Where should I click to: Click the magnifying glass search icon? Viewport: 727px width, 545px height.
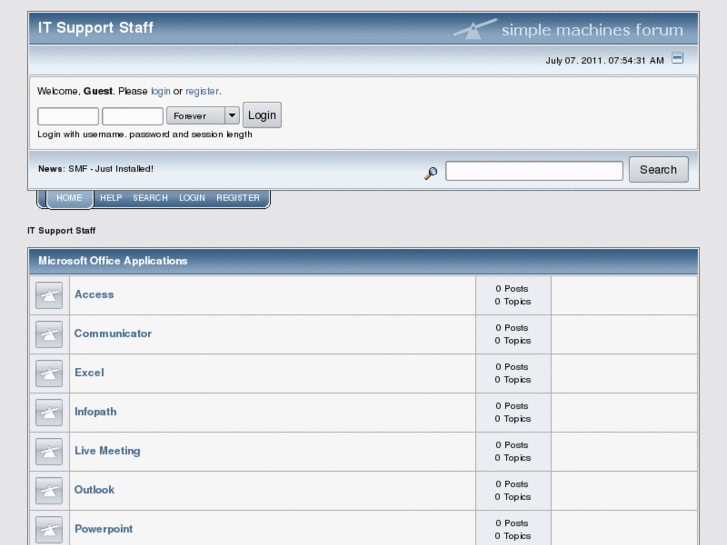tap(431, 173)
